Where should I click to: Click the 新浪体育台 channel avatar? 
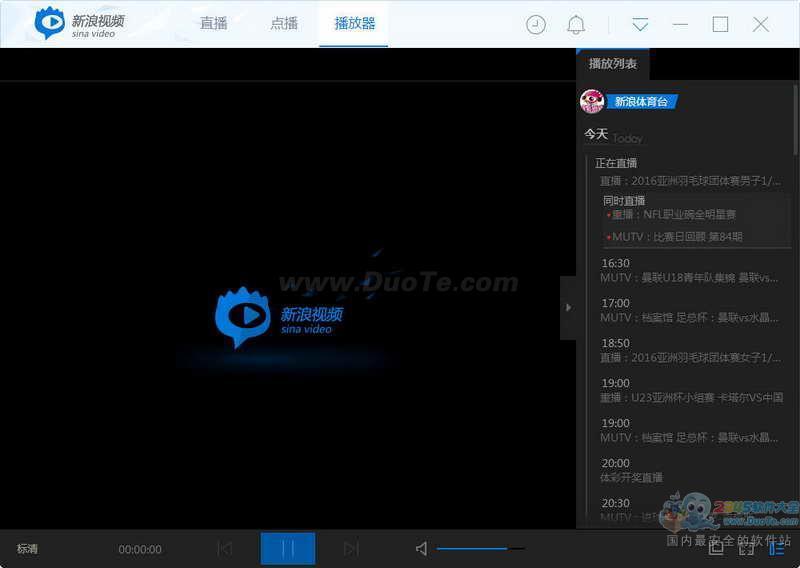(592, 101)
